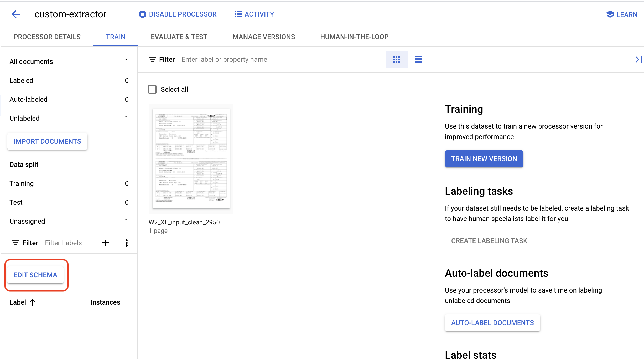Click IMPORT DOCUMENTS button
Screen dimensions: 644x359
[x=47, y=141]
